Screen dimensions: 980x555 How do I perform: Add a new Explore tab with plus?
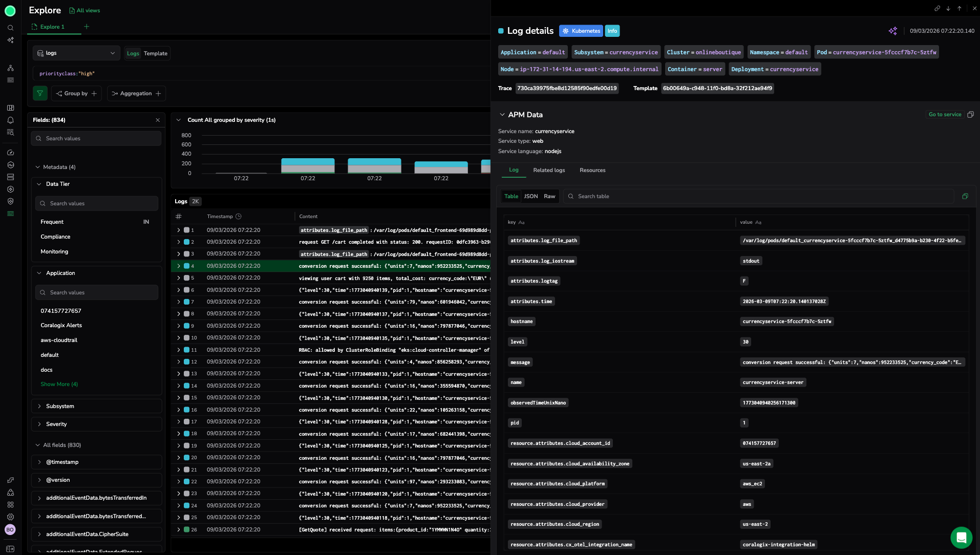click(x=87, y=27)
